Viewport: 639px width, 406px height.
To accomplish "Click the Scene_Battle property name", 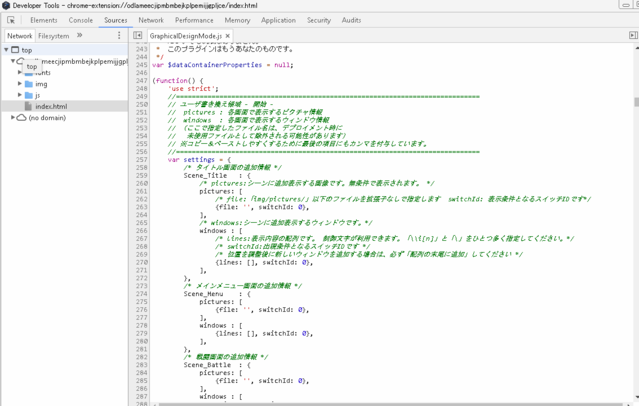I will (x=207, y=365).
